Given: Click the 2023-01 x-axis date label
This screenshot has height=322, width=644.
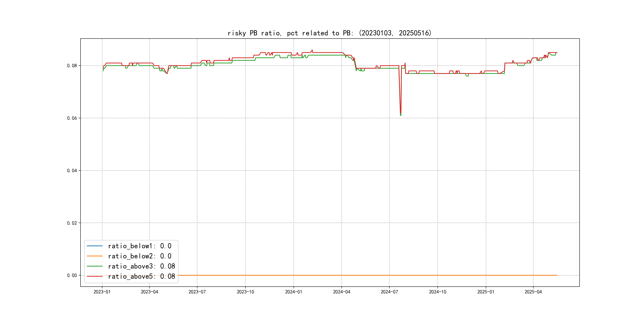Looking at the screenshot, I should 102,292.
